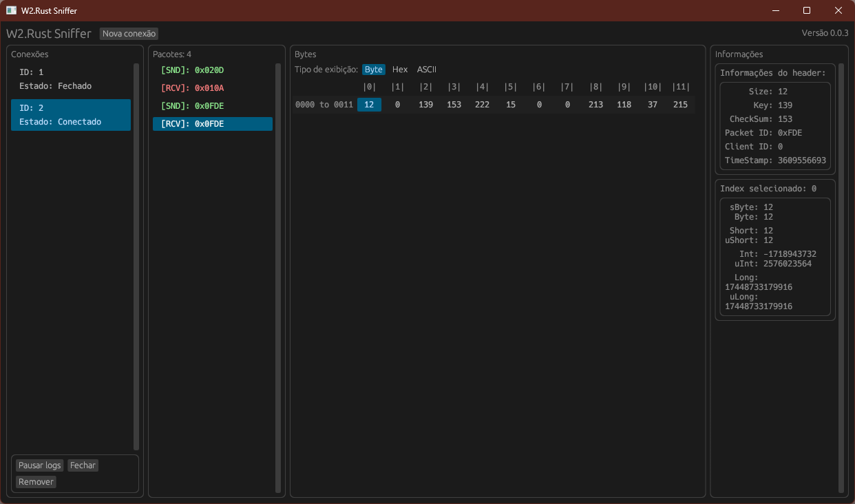The width and height of the screenshot is (855, 504).
Task: Select byte cell with value 139
Action: (x=426, y=105)
